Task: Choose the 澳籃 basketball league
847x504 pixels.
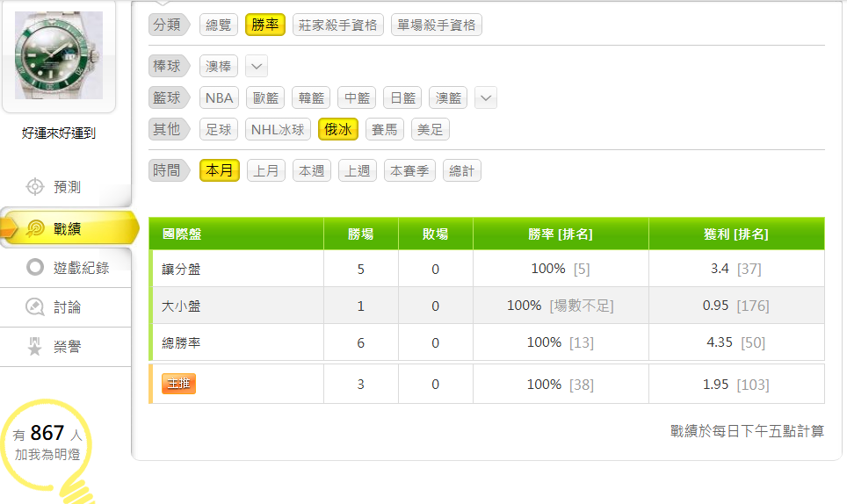Action: (x=448, y=98)
